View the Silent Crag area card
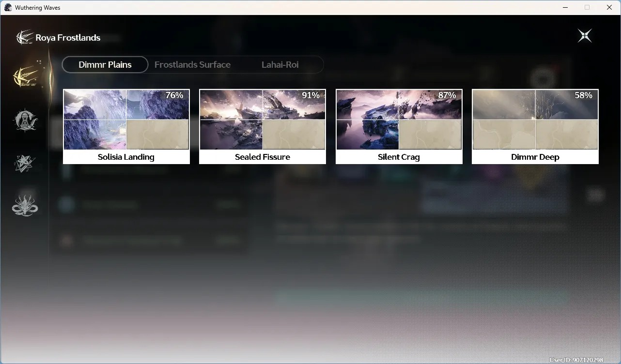Image resolution: width=621 pixels, height=364 pixels. (x=399, y=127)
